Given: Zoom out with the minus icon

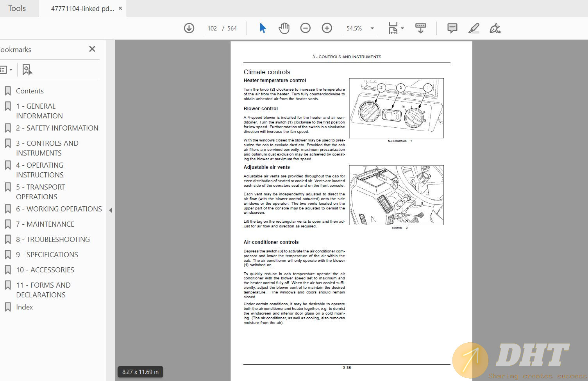Looking at the screenshot, I should point(306,28).
